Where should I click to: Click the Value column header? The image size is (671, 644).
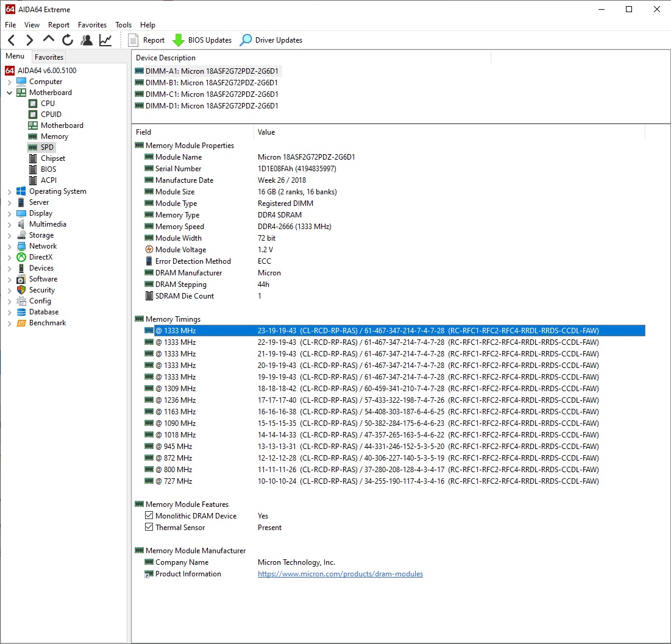tap(449, 132)
